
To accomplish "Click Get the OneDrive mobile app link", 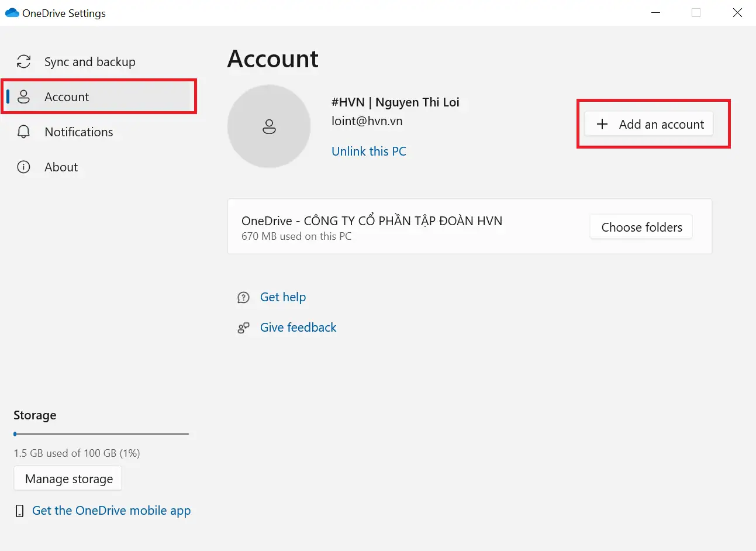I will [x=111, y=510].
